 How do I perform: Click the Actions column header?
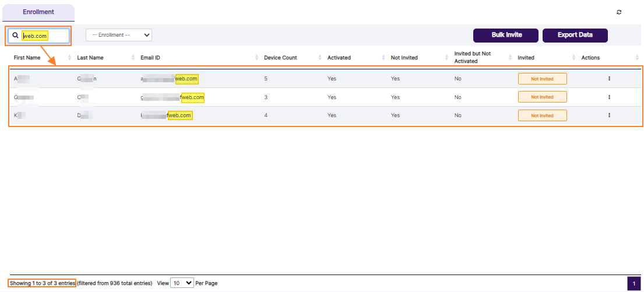click(x=590, y=58)
